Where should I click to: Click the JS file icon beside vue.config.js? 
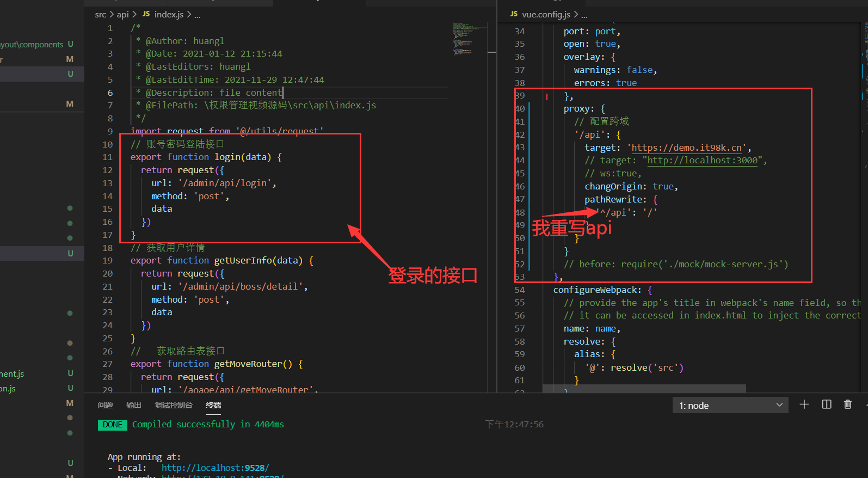[x=514, y=14]
